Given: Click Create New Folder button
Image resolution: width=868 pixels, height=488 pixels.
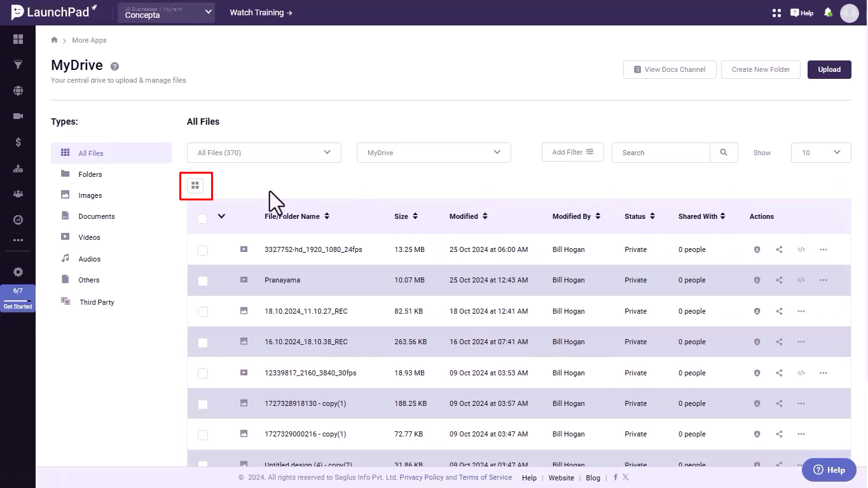Looking at the screenshot, I should (761, 69).
